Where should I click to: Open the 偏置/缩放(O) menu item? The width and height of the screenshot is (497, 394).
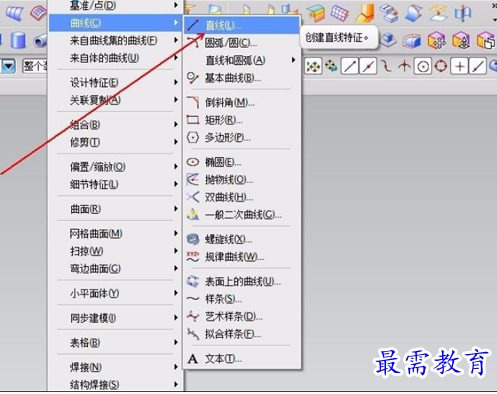(x=115, y=167)
